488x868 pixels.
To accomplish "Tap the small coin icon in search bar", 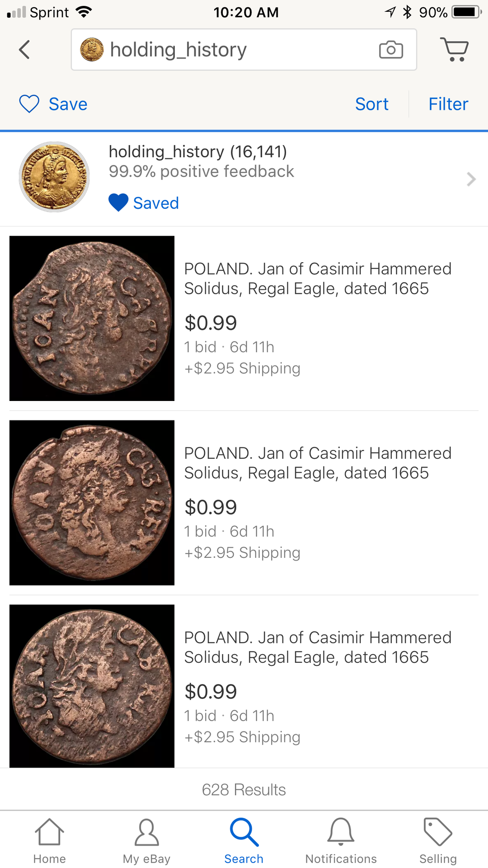I will (x=92, y=50).
